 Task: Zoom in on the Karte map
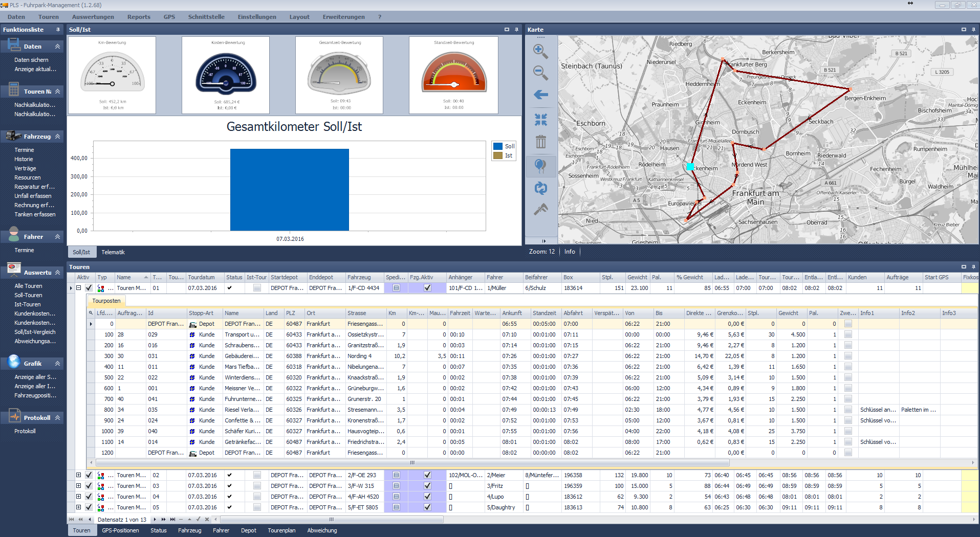(x=540, y=51)
